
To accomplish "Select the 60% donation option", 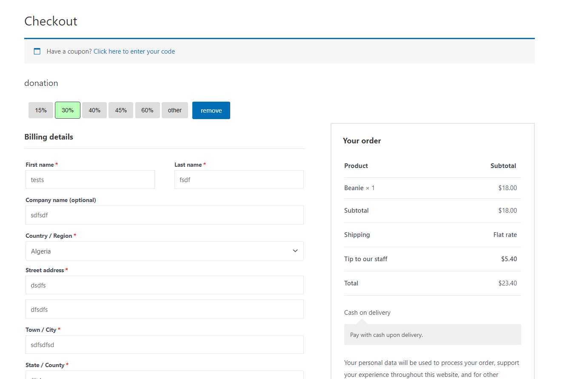I will click(147, 110).
